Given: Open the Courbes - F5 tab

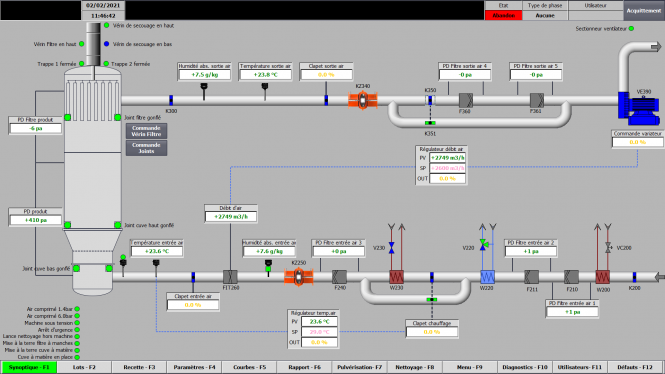Looking at the screenshot, I should 249,367.
